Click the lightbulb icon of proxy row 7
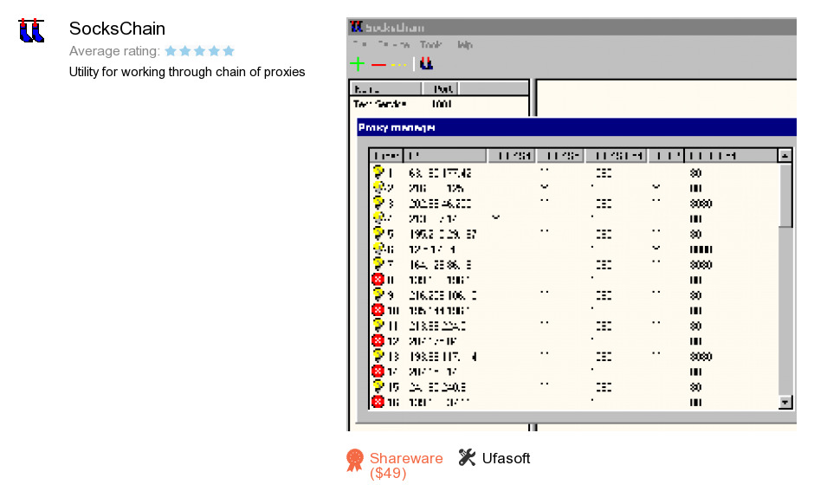Viewport: 814px width, 504px height. click(378, 263)
